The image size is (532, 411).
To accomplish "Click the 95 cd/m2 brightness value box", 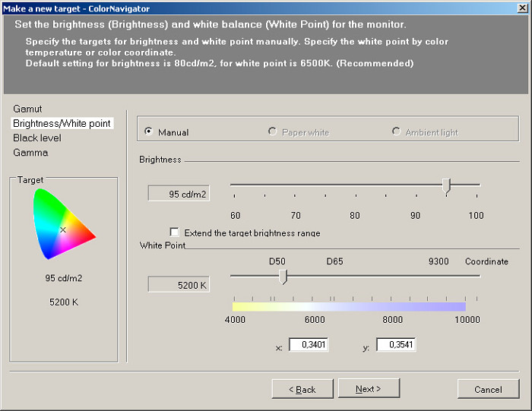I will click(x=179, y=194).
